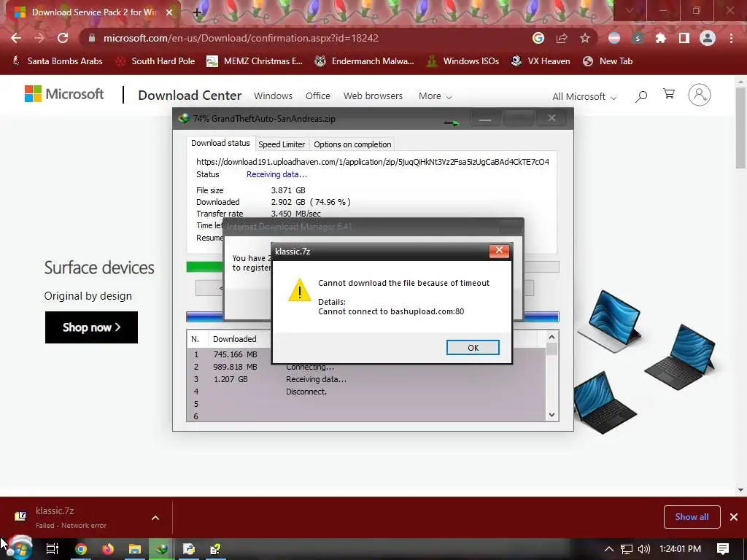
Task: Open Chrome three-dot menu
Action: coord(731,38)
